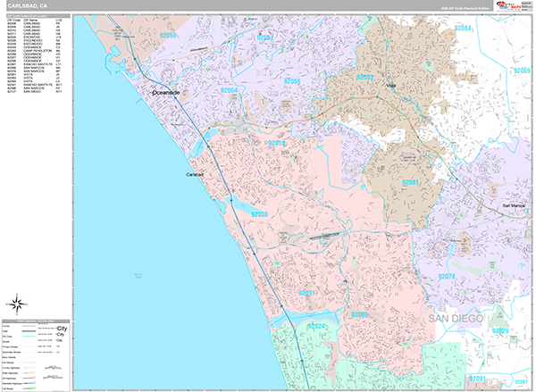Select ZIP code label 92029
Image resolution: width=536 pixels, height=392 pixels.
[x=500, y=330]
